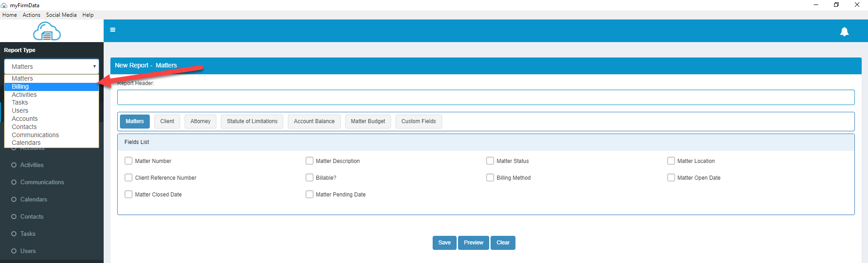
Task: Open the Home menu
Action: coord(10,15)
